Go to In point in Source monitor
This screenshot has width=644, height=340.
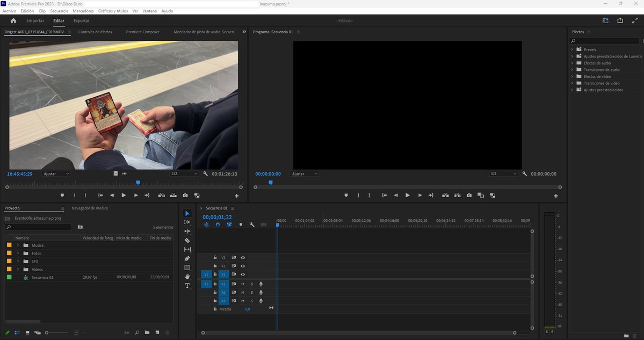[100, 196]
